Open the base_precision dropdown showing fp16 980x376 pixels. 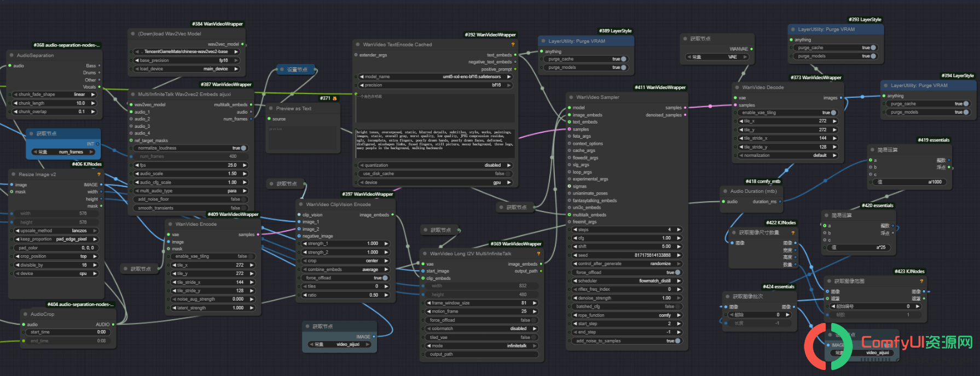[x=187, y=61]
